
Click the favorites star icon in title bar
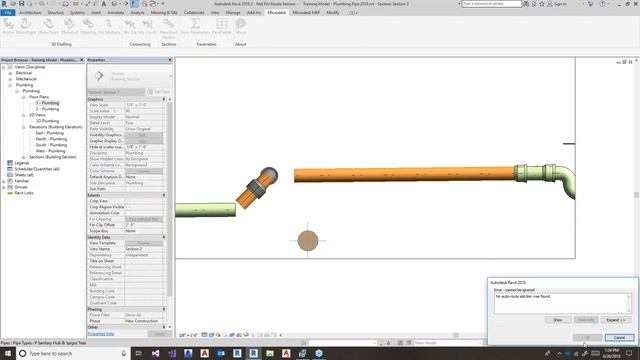pyautogui.click(x=542, y=4)
